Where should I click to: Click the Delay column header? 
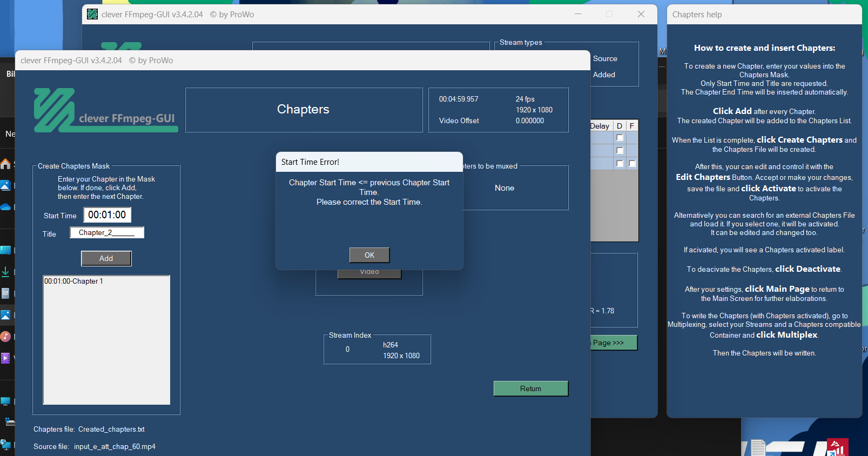[x=601, y=126]
